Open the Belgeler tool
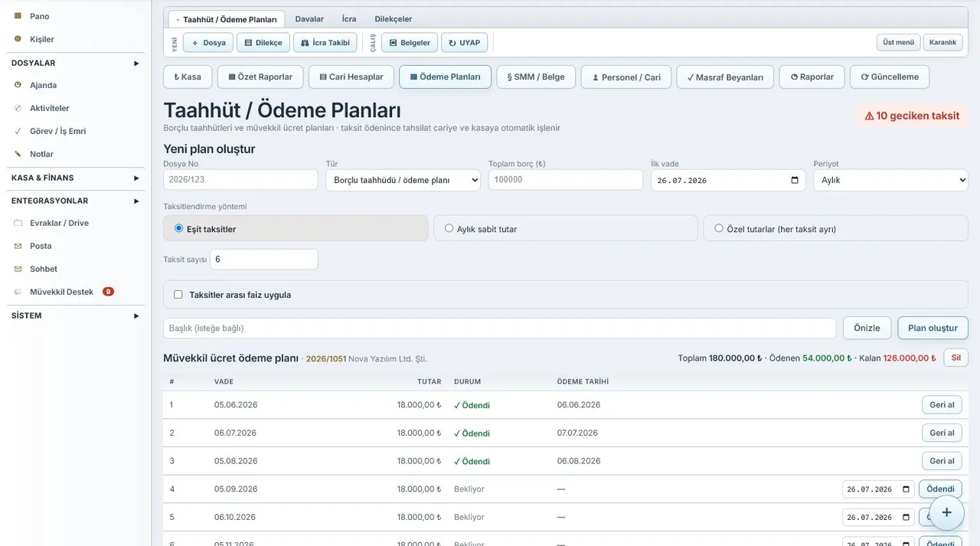980x546 pixels. click(x=410, y=43)
